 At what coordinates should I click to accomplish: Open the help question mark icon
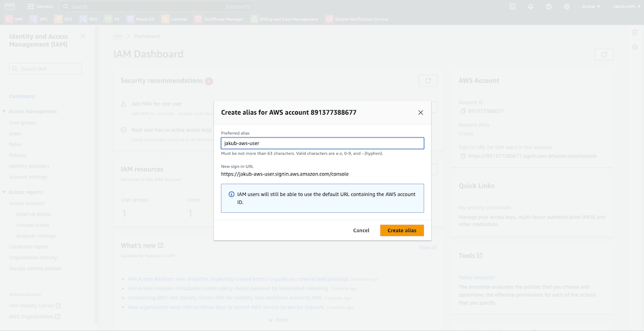click(x=549, y=6)
